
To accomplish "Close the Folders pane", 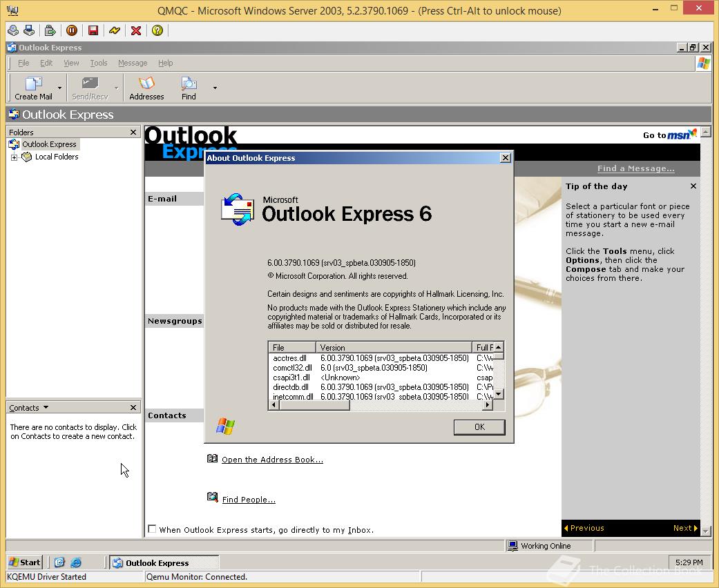I will (133, 132).
